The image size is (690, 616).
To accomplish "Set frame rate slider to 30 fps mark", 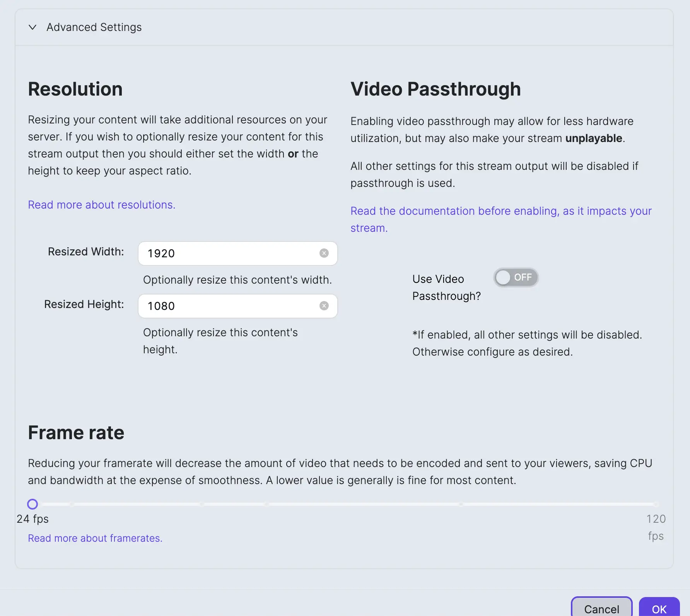I will tap(72, 504).
